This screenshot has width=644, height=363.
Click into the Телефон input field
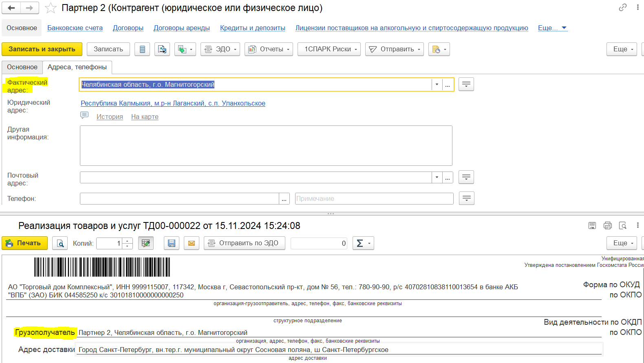pyautogui.click(x=179, y=199)
